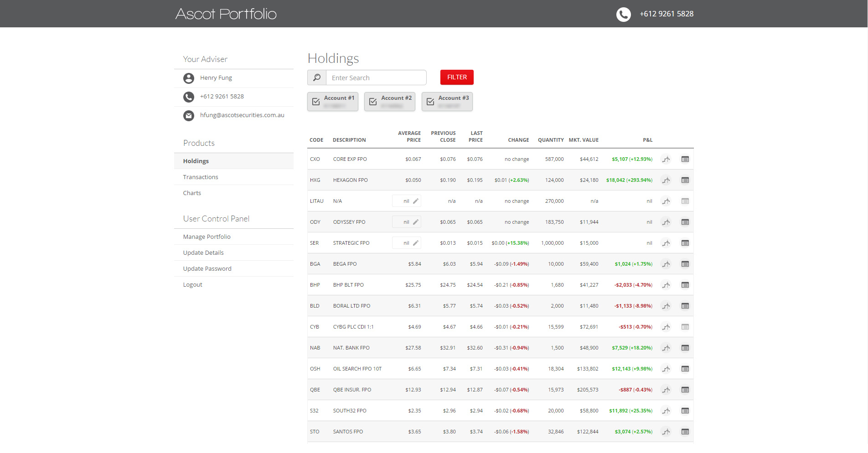Open Transactions in the Products menu
The image size is (868, 453).
click(201, 177)
